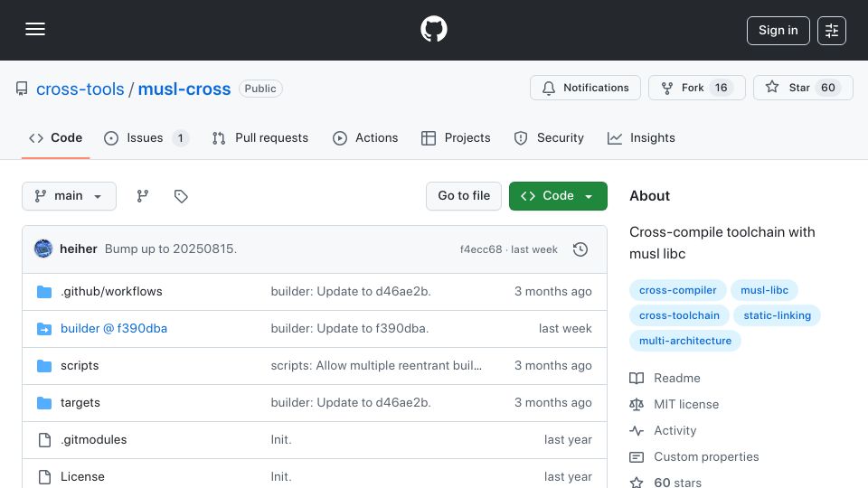Click the Notifications bell button
Viewport: 868px width, 488px height.
[585, 88]
